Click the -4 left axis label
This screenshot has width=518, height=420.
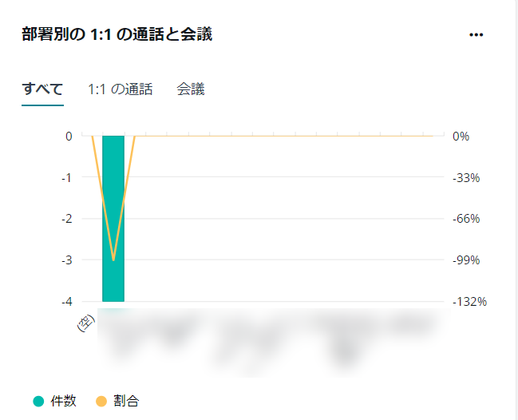[67, 302]
